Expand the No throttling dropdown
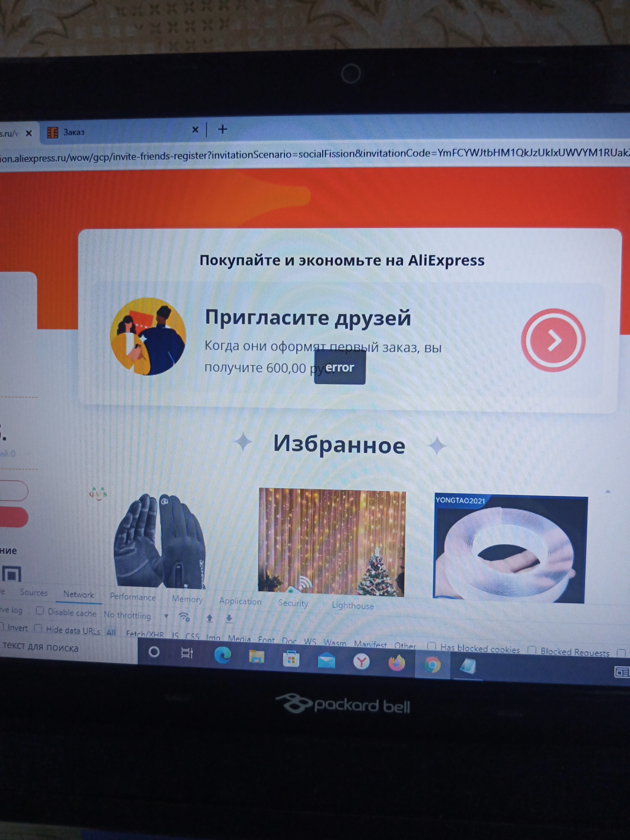The width and height of the screenshot is (630, 840). (136, 615)
